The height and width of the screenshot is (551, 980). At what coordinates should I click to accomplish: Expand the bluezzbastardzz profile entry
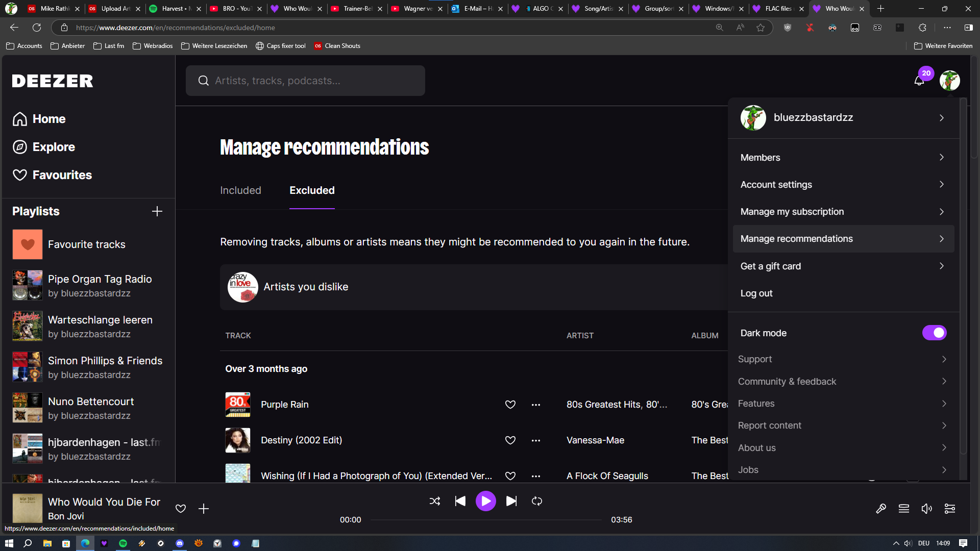[843, 118]
